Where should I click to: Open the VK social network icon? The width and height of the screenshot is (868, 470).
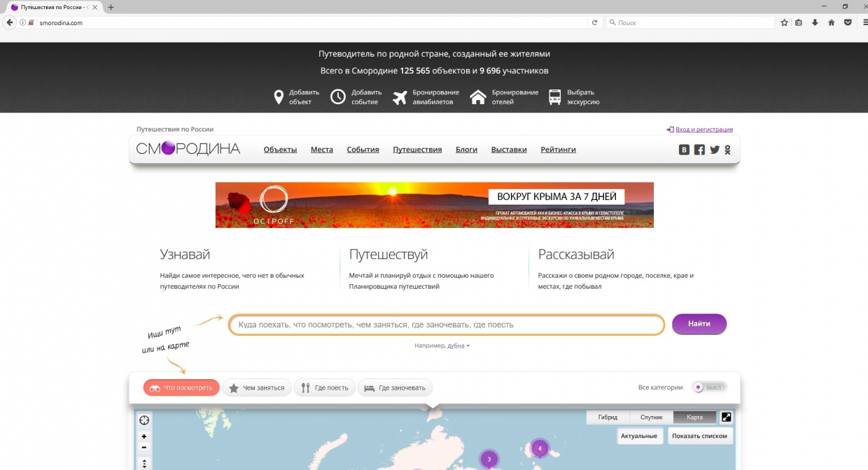click(x=685, y=150)
